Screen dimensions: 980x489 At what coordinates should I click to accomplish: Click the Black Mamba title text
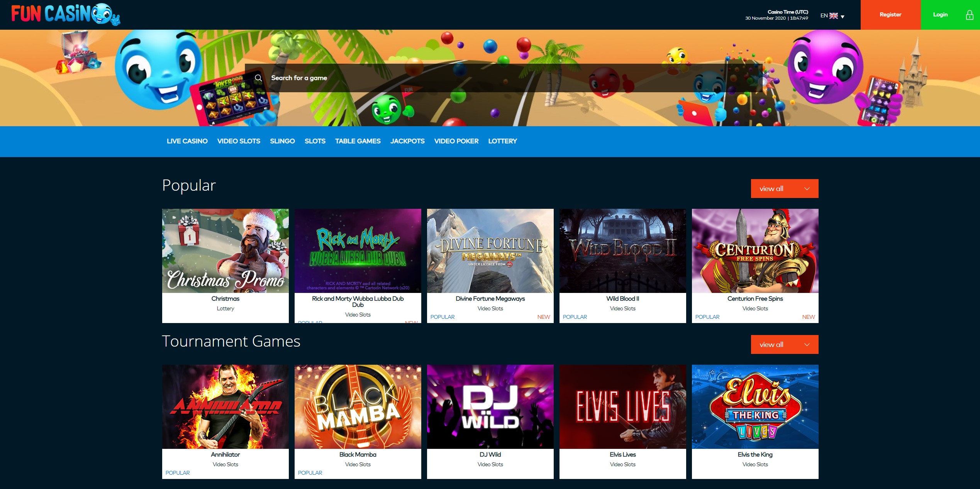click(x=358, y=455)
